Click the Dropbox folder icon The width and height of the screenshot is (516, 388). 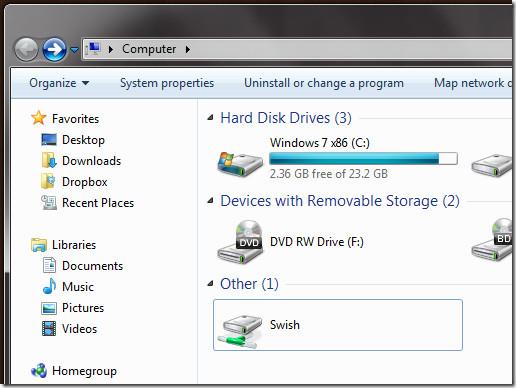[x=48, y=181]
